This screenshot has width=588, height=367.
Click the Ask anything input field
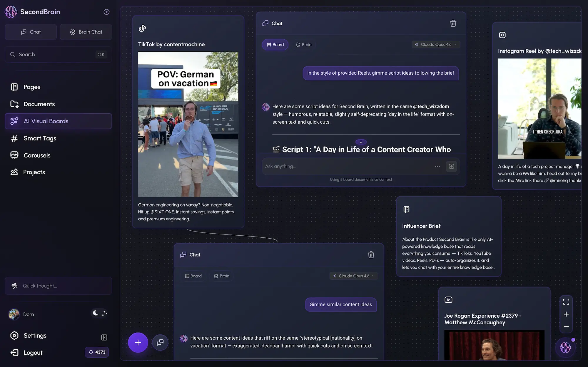[x=347, y=166]
